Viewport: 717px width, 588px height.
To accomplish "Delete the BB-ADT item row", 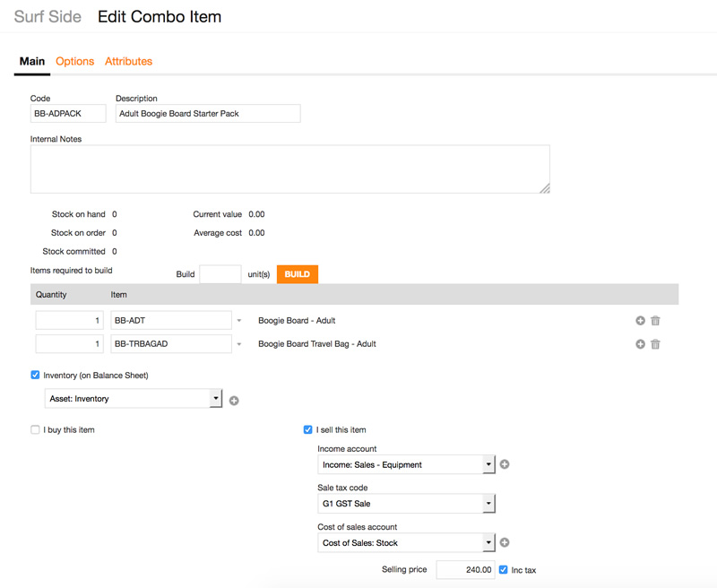I will click(655, 321).
